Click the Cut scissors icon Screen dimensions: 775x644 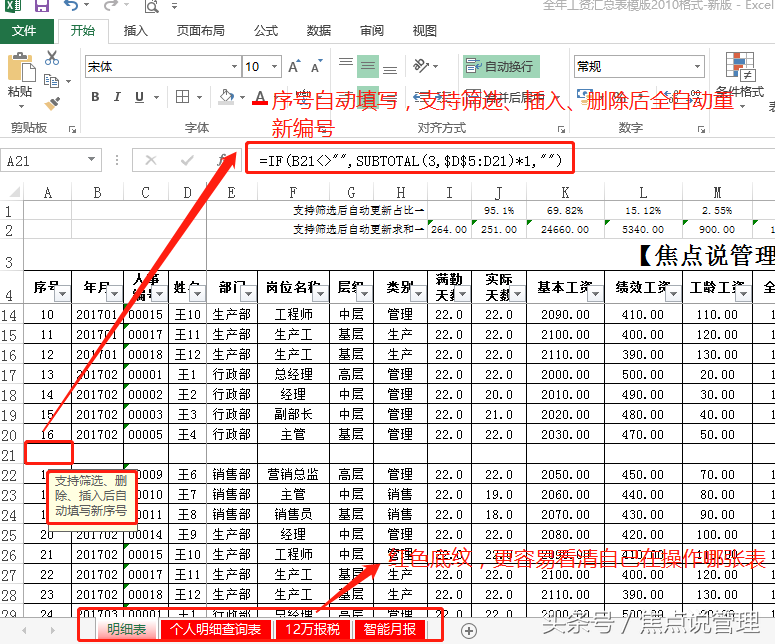[52, 58]
